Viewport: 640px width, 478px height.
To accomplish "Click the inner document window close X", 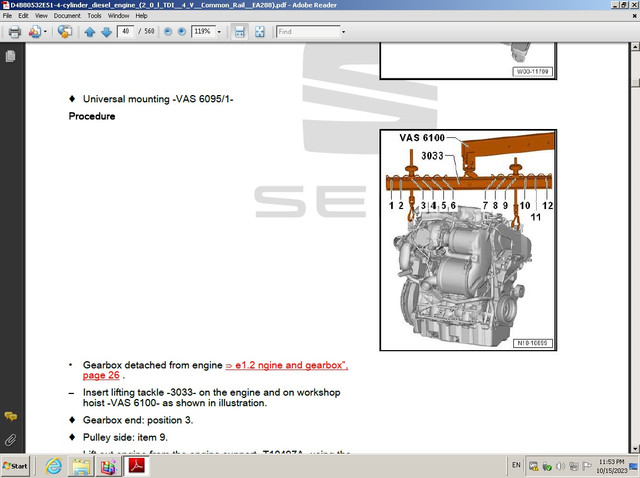I will 635,16.
